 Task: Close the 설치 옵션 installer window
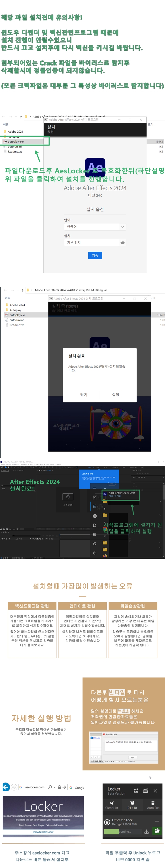tap(141, 120)
